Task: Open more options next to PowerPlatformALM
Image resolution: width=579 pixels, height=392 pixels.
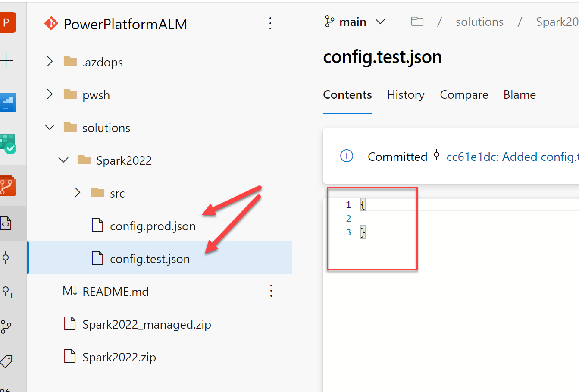Action: [270, 23]
